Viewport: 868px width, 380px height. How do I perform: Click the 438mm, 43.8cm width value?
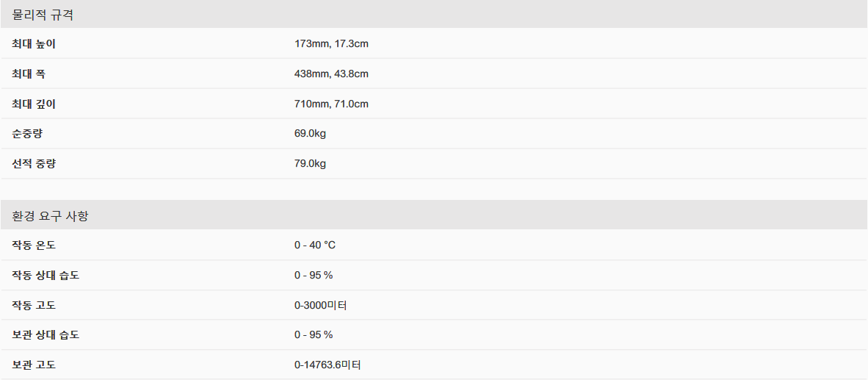[331, 74]
